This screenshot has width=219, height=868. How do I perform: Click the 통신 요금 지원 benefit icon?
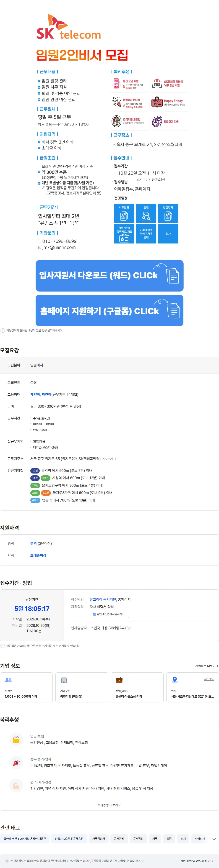pos(116,84)
